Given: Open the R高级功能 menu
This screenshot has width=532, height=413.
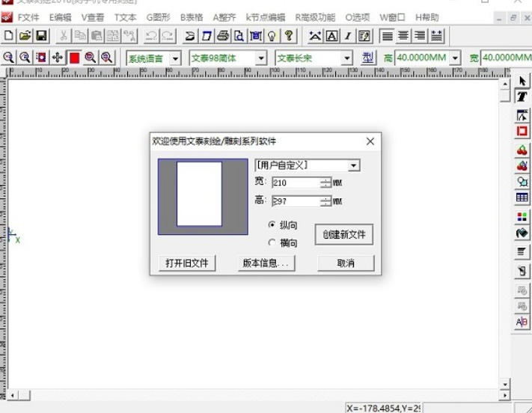Looking at the screenshot, I should coord(315,17).
